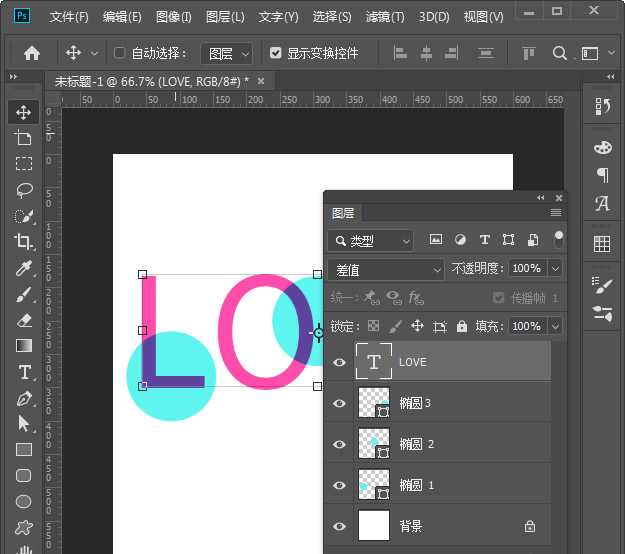Select the Pen tool

[24, 398]
